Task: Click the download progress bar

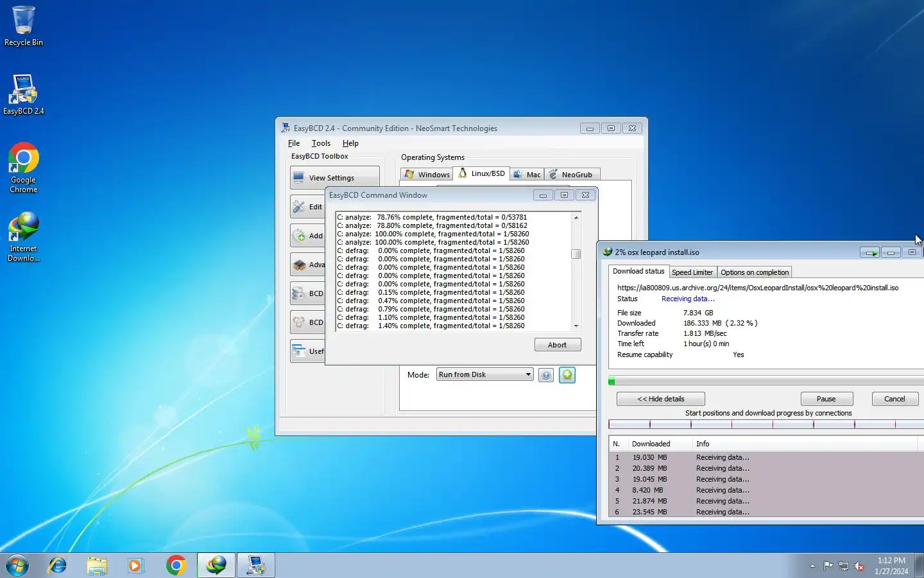Action: (766, 381)
